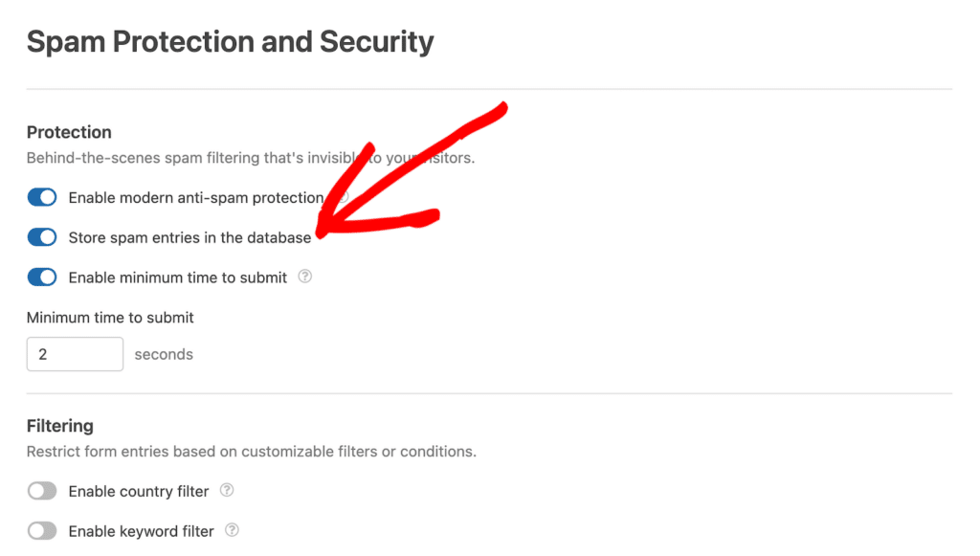This screenshot has height=556, width=980.
Task: Open the help tooltip for minimum time to submit
Action: [304, 277]
